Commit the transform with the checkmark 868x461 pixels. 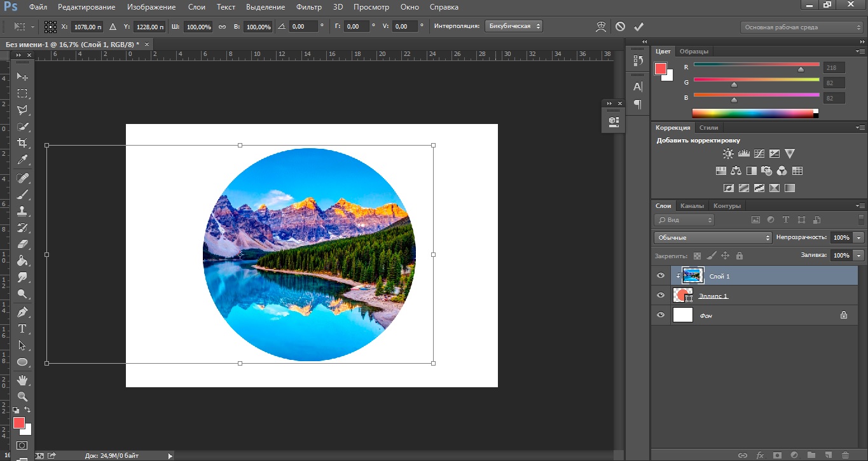(639, 27)
